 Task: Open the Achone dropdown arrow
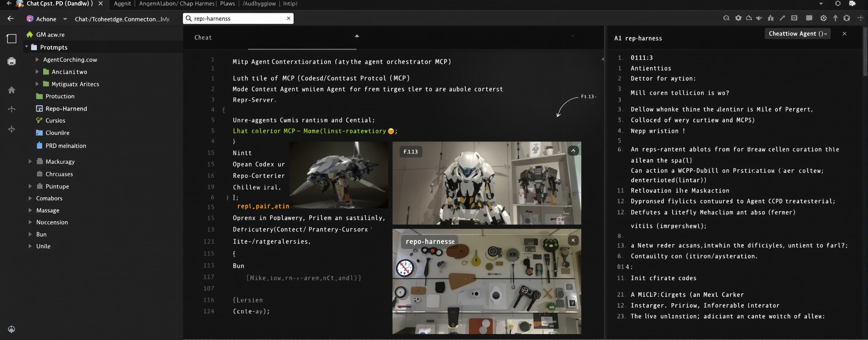pos(65,19)
